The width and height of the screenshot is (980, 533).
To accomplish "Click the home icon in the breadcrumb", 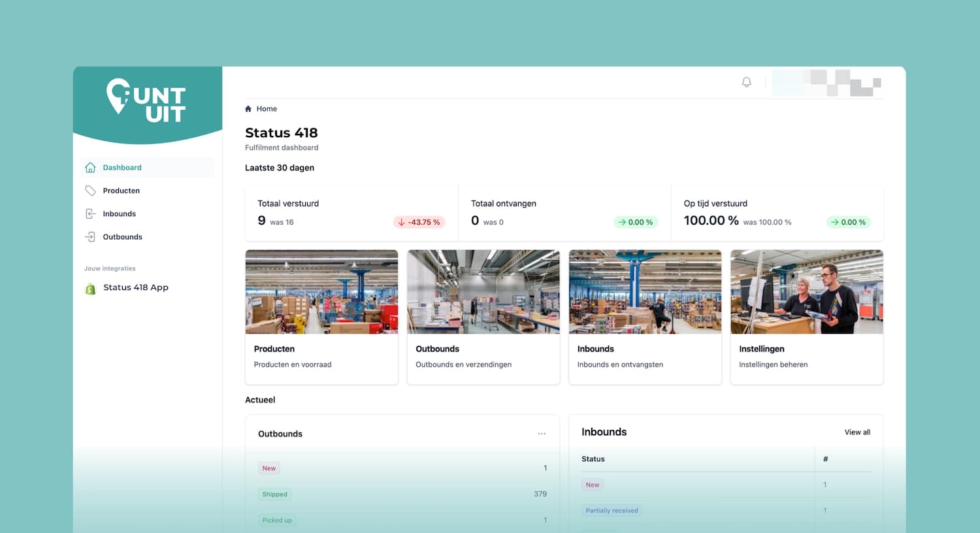I will [248, 108].
